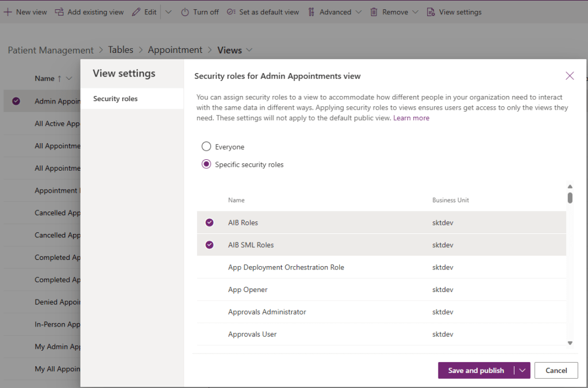
Task: Expand the Advanced dropdown menu
Action: point(358,12)
